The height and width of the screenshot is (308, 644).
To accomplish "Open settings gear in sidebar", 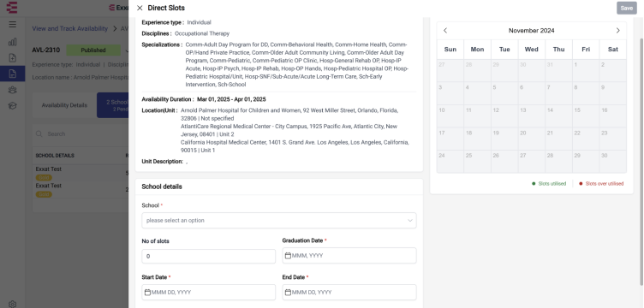I will (12, 304).
